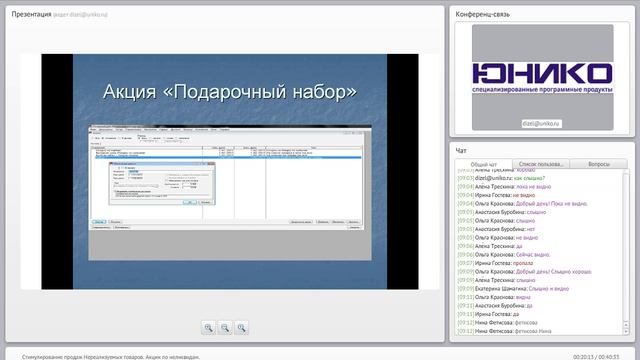Select message 'Ирина Гостева: не видно'

click(x=496, y=195)
